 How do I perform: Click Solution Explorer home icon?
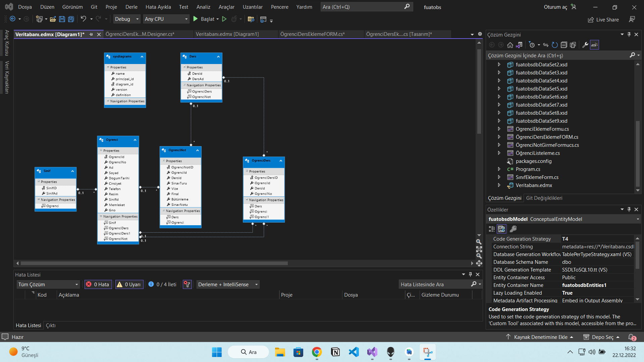510,45
